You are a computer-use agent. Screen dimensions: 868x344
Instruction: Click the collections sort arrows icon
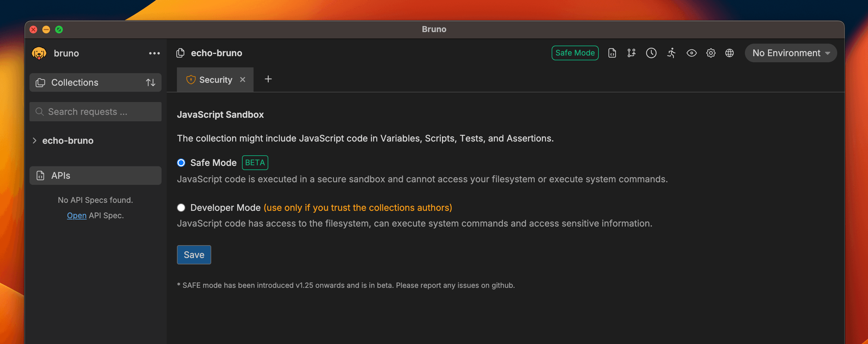click(x=150, y=82)
